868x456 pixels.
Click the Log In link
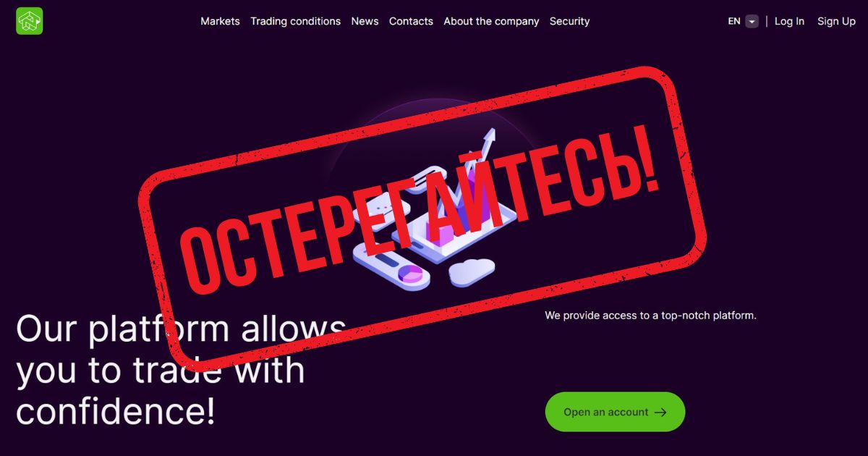(789, 22)
